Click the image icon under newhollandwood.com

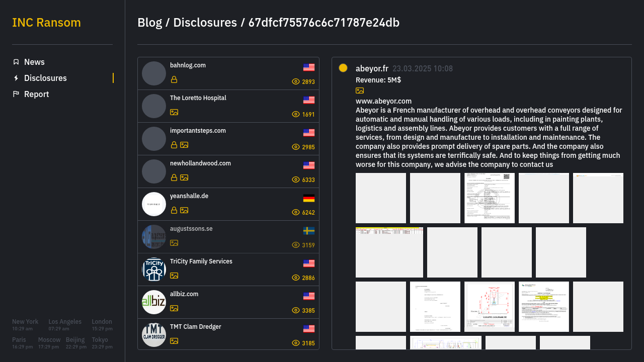(184, 177)
